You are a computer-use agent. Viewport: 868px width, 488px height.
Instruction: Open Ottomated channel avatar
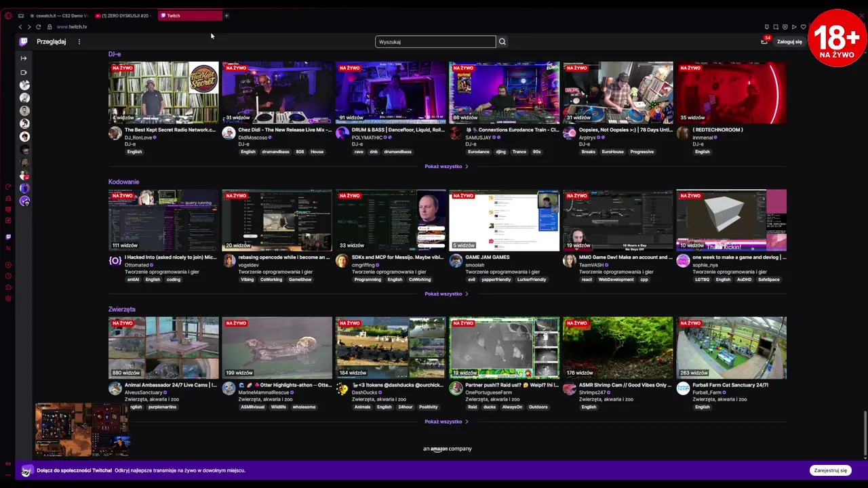click(115, 260)
